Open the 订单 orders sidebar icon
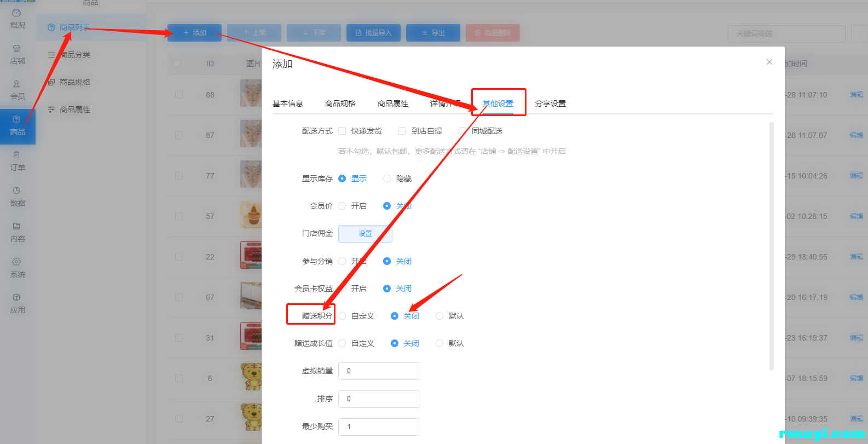Viewport: 868px width, 444px height. tap(18, 162)
